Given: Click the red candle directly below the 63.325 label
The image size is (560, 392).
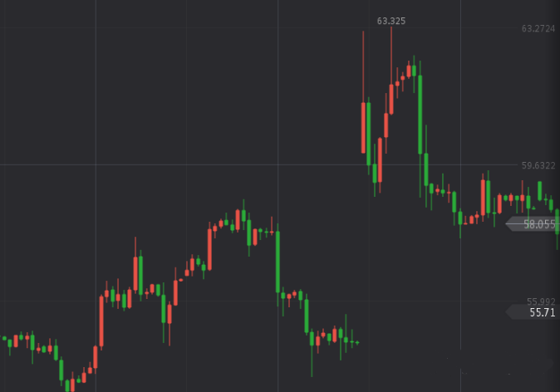Looking at the screenshot, I should pyautogui.click(x=391, y=98).
